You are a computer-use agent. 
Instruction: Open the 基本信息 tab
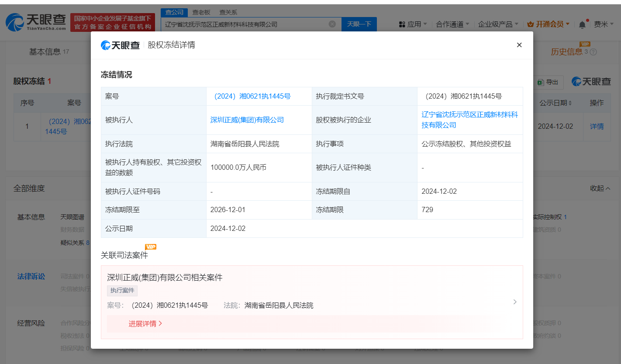pyautogui.click(x=49, y=52)
